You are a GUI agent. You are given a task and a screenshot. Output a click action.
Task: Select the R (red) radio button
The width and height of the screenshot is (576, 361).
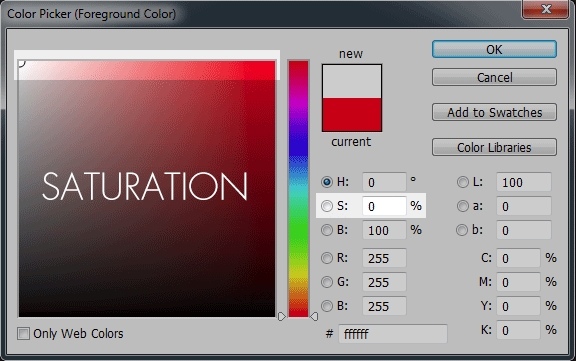coord(327,258)
